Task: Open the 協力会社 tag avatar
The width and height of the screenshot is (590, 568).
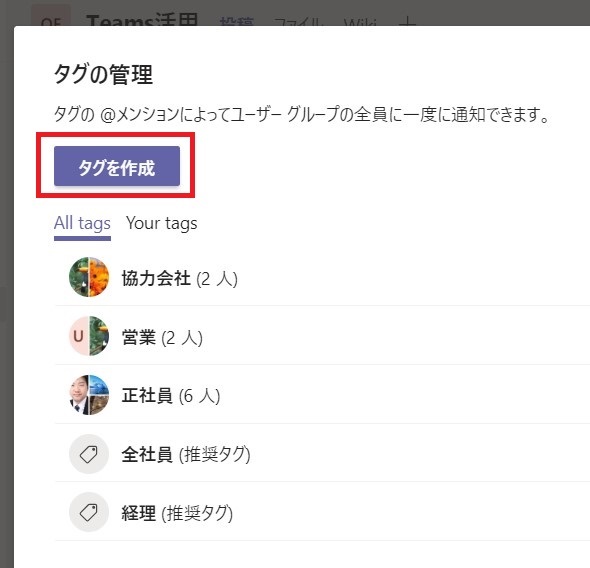Action: [x=89, y=277]
